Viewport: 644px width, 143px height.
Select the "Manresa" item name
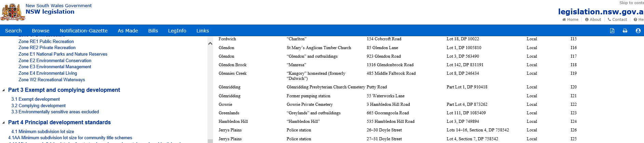(x=296, y=65)
